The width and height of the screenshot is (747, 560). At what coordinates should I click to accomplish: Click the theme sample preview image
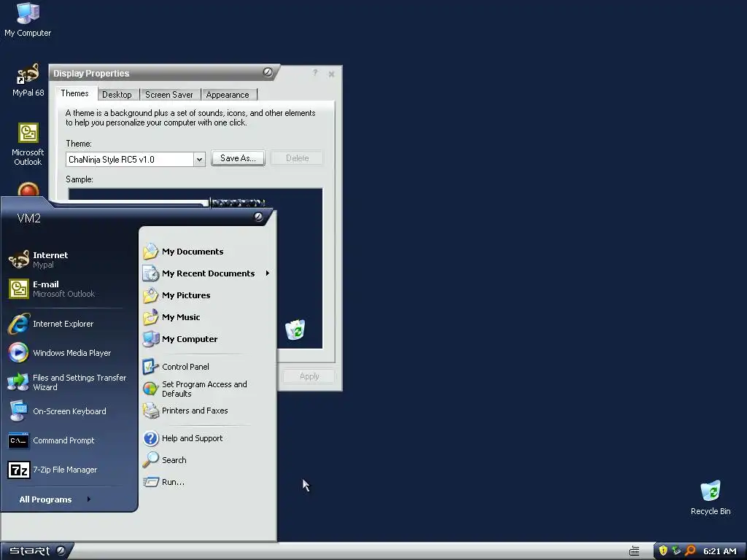pos(196,268)
